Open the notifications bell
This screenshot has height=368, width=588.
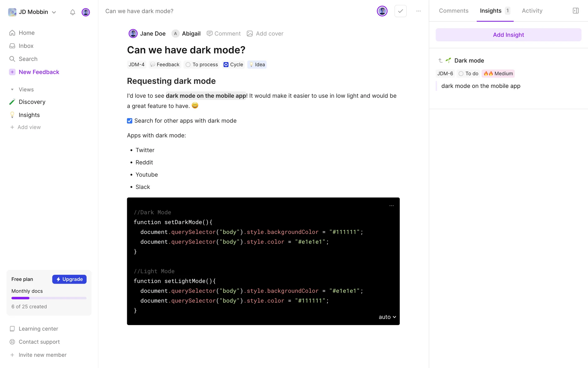73,12
